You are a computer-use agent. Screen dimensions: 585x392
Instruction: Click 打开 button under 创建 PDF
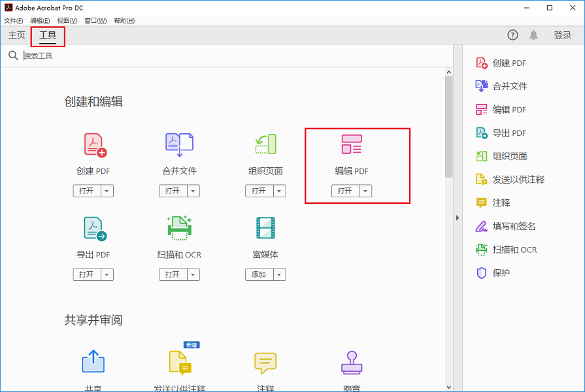[87, 191]
